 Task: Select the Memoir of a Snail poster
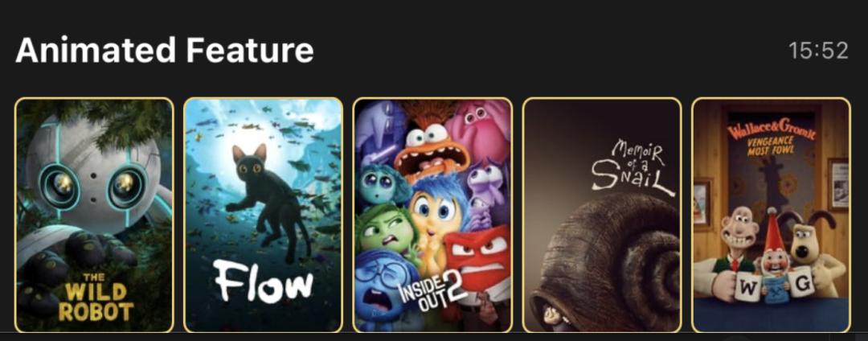click(x=602, y=215)
